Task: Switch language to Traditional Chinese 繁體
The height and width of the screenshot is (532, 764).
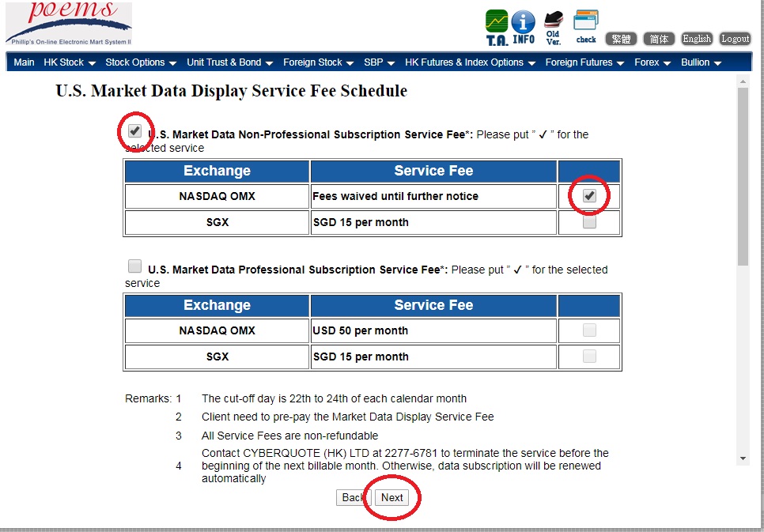Action: tap(622, 39)
